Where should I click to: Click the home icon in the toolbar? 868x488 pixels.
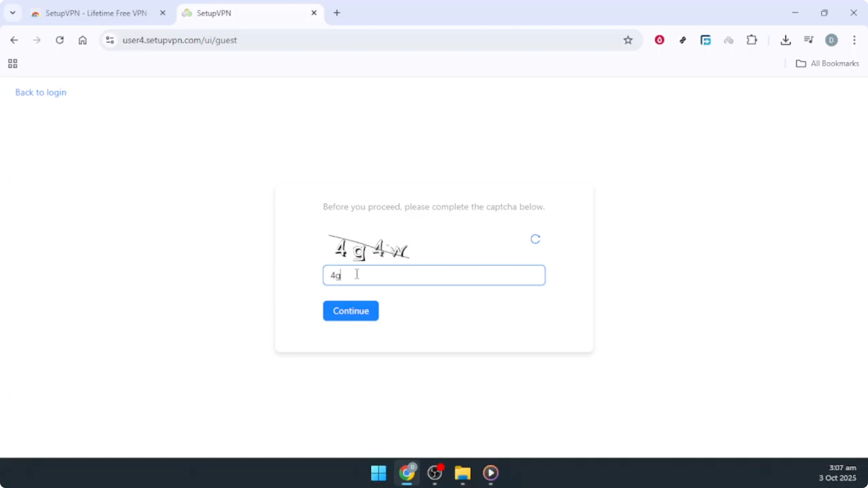pos(83,40)
